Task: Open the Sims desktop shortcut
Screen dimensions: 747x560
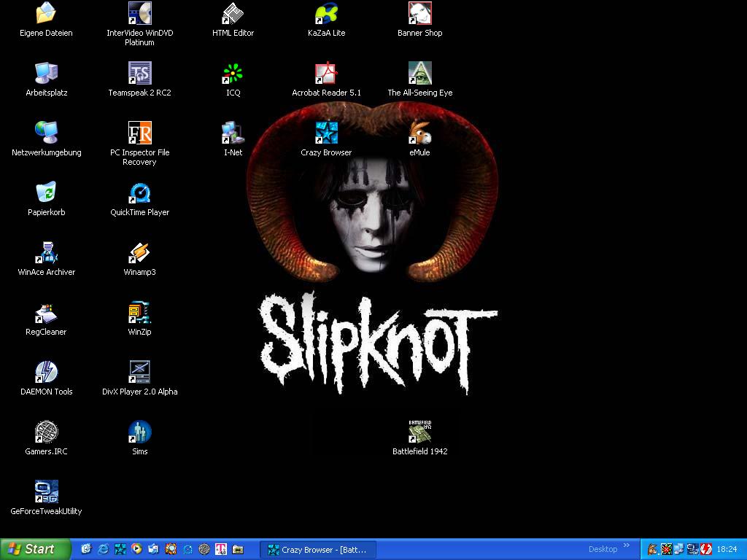Action: click(x=139, y=432)
